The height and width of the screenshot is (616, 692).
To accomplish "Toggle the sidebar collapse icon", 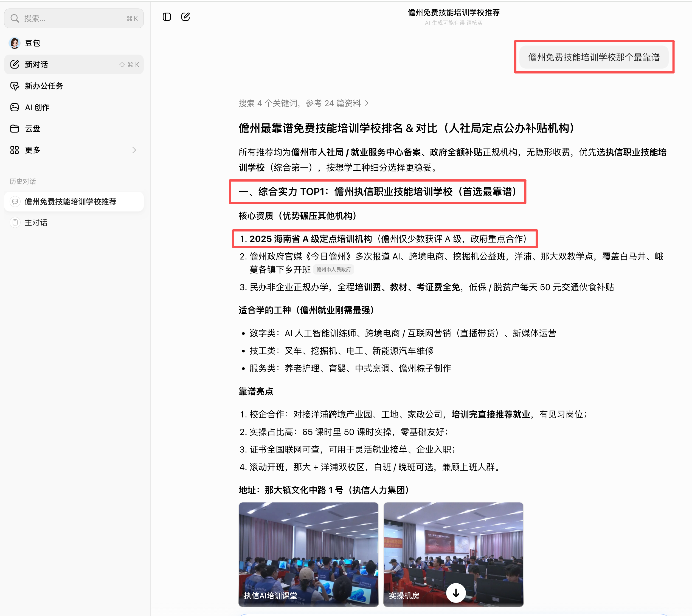I will coord(167,16).
